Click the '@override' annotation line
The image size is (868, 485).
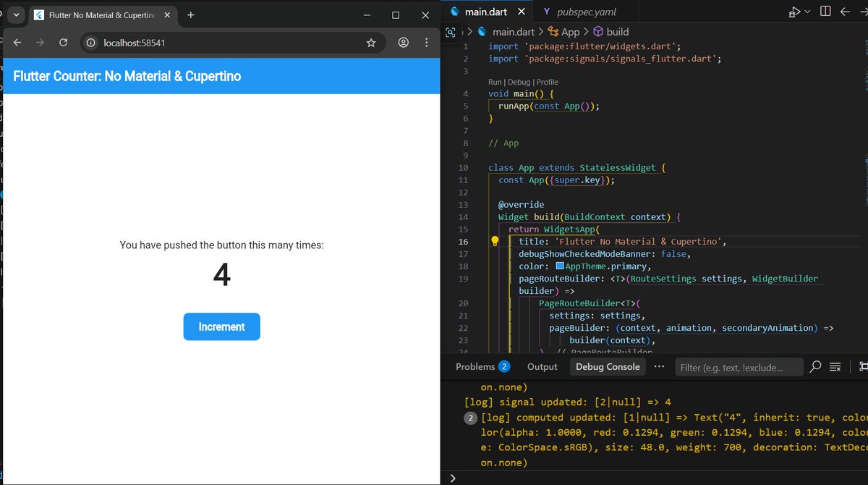pos(521,205)
